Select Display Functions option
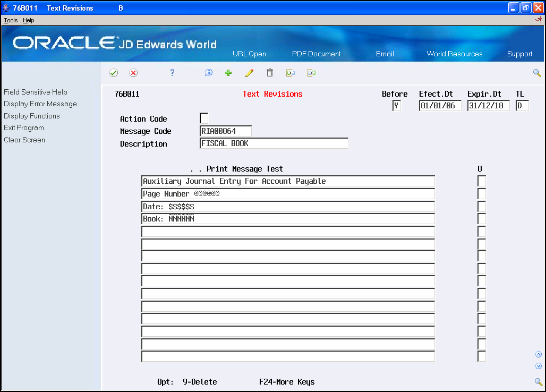The width and height of the screenshot is (546, 392). pos(32,116)
